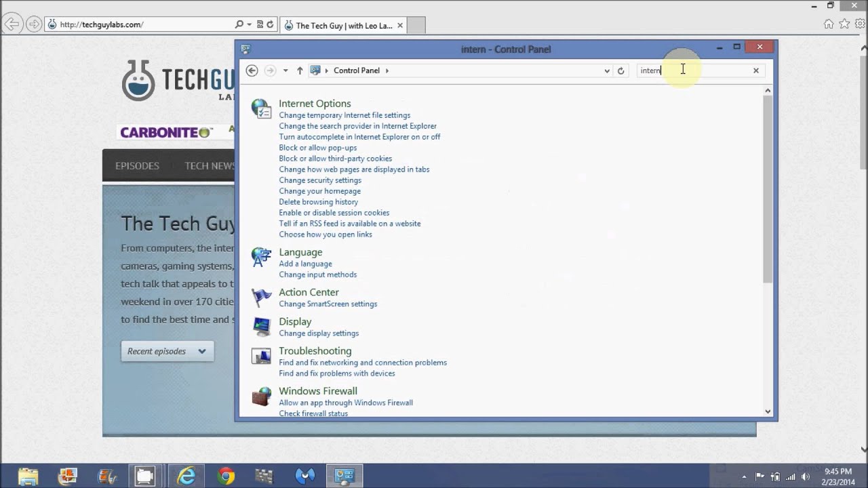The height and width of the screenshot is (488, 868).
Task: Click Change SmartScreen settings link
Action: click(x=328, y=304)
